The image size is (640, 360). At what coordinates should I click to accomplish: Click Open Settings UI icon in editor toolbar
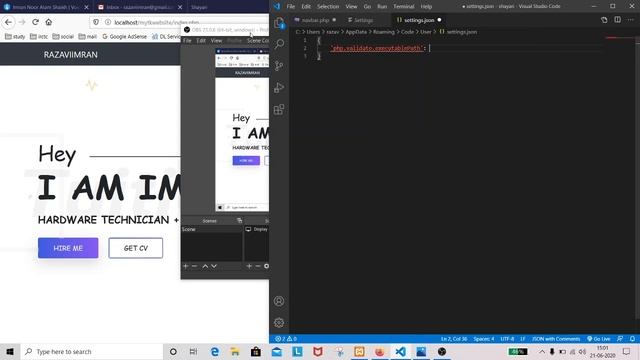tap(604, 20)
